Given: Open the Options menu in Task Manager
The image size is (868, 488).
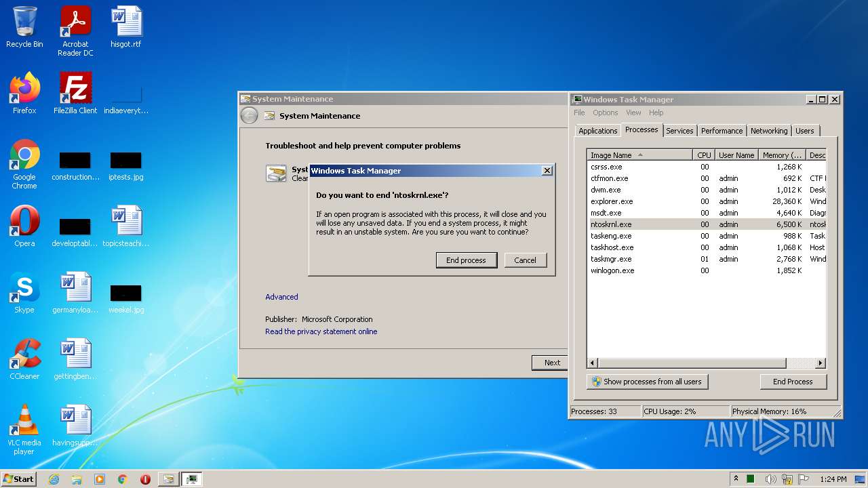Looking at the screenshot, I should tap(605, 113).
